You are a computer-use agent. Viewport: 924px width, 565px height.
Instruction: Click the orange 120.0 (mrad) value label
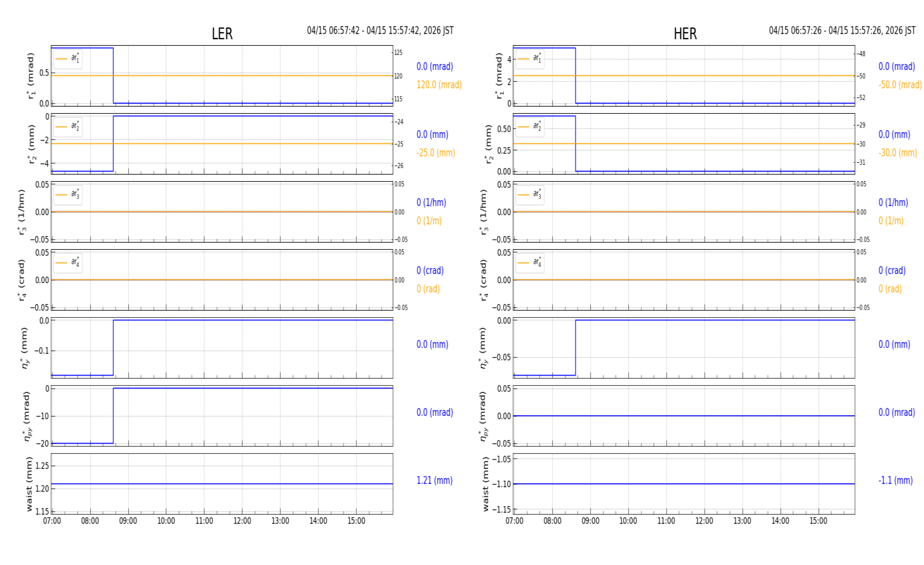[439, 85]
